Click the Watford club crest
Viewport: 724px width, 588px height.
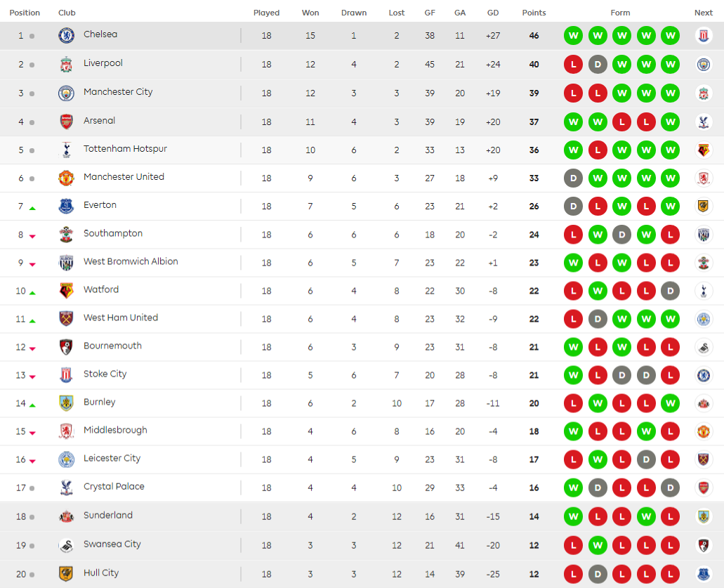[x=66, y=290]
